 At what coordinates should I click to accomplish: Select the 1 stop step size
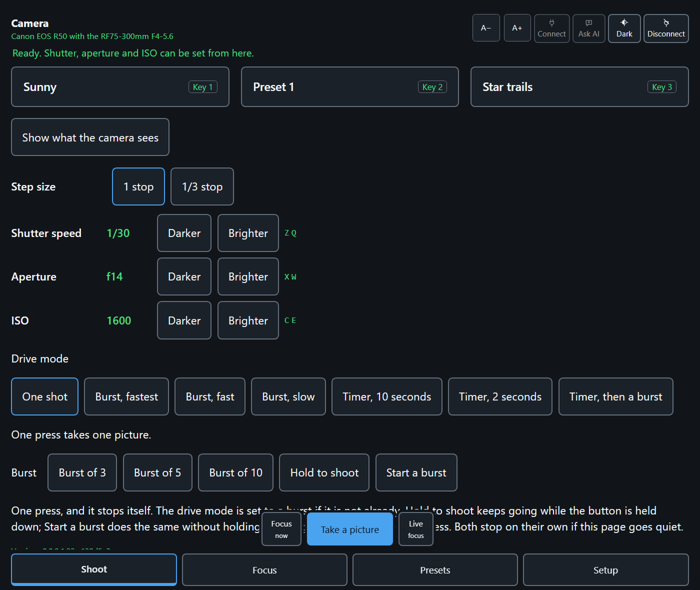[138, 186]
